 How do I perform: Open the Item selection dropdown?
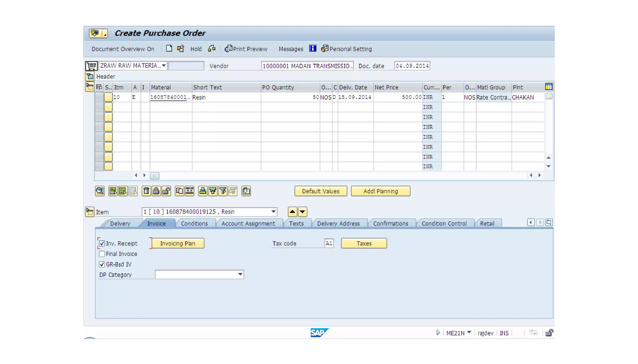tap(273, 212)
